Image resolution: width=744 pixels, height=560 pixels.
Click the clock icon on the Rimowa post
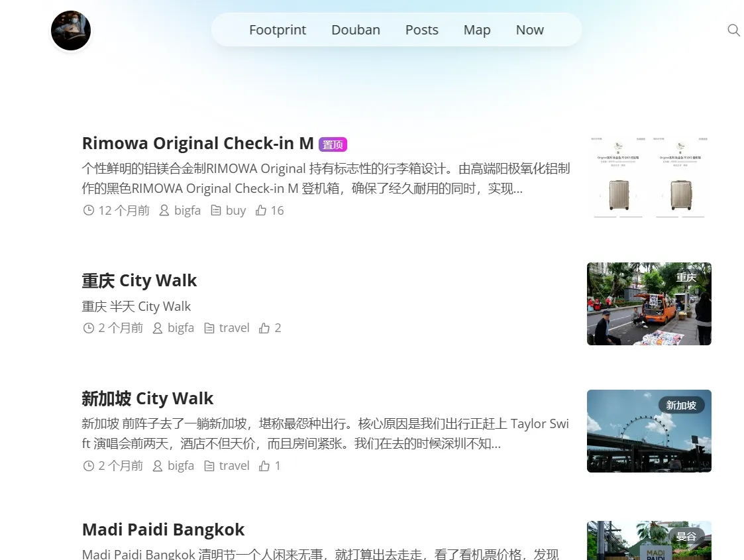coord(88,210)
